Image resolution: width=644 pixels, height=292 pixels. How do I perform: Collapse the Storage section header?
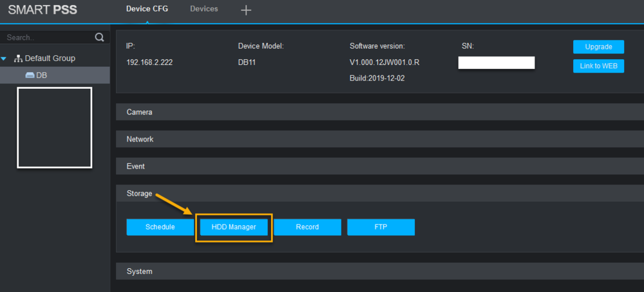pos(380,193)
